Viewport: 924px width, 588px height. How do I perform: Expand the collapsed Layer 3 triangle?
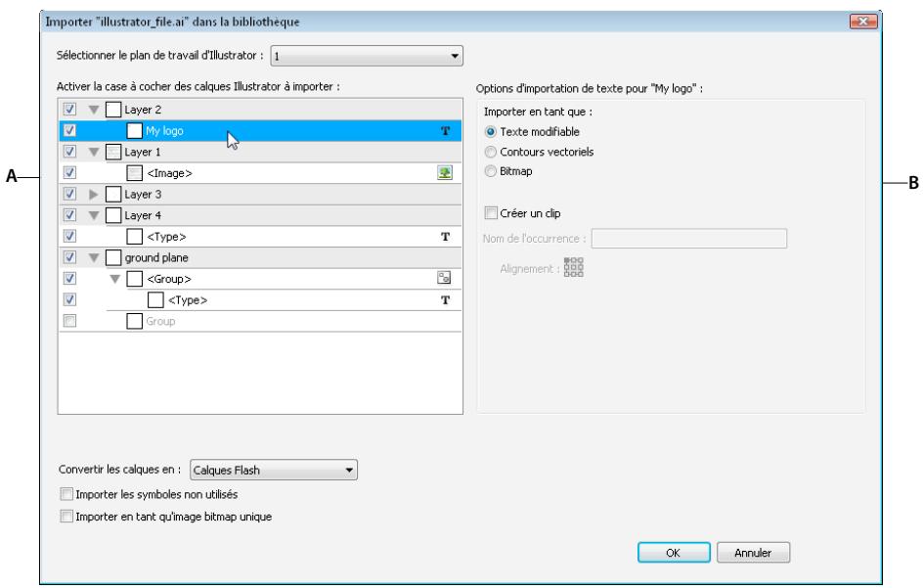(94, 195)
